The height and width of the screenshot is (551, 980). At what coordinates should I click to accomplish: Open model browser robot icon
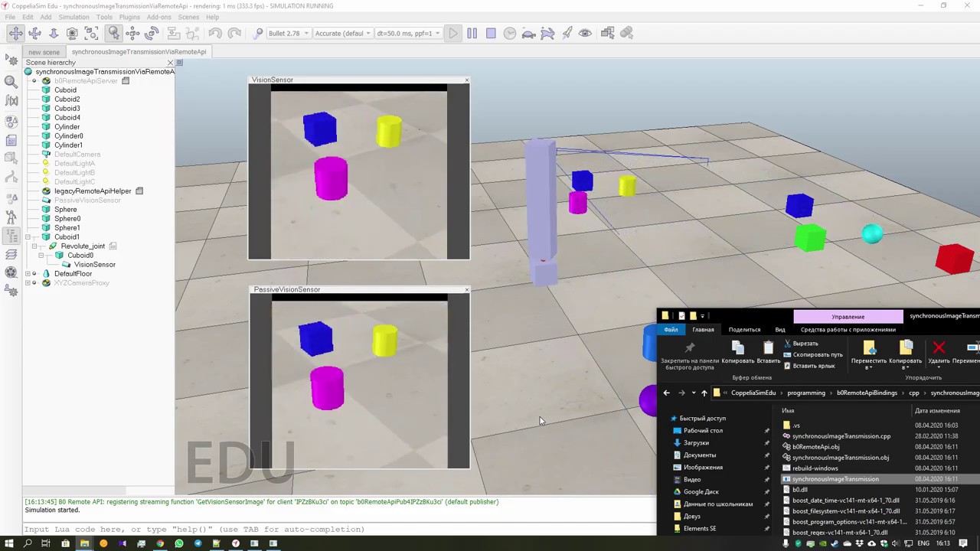(11, 217)
